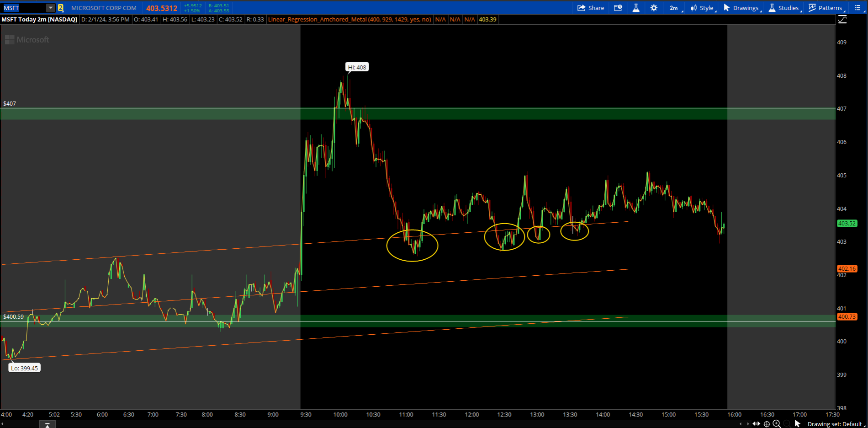This screenshot has width=868, height=428.
Task: Click the zoom in magnifier icon
Action: click(777, 424)
